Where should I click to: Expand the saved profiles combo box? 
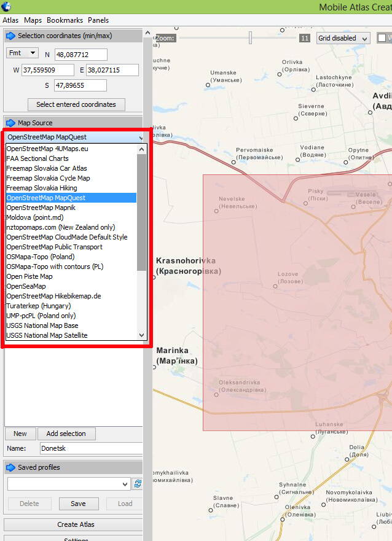click(69, 484)
